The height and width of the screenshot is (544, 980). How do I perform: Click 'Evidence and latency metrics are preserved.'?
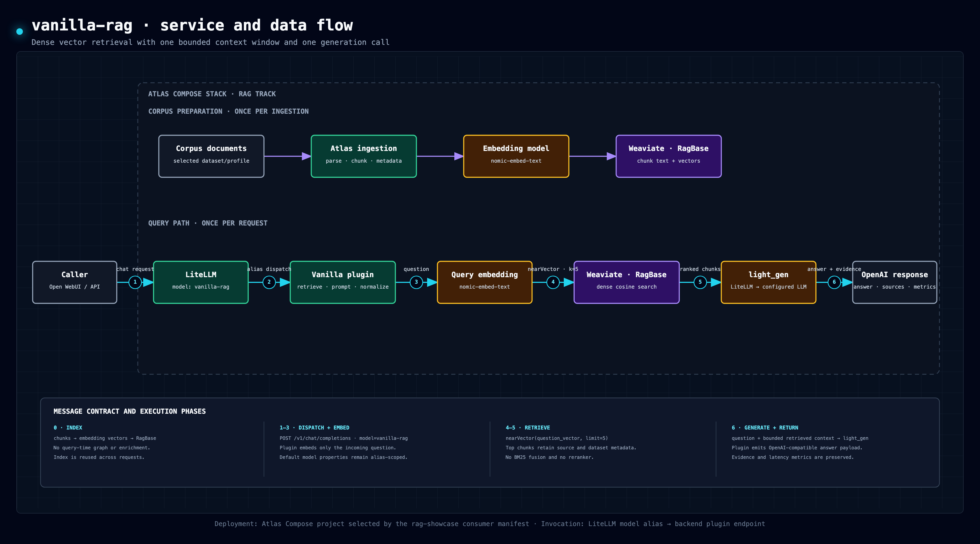coord(792,457)
